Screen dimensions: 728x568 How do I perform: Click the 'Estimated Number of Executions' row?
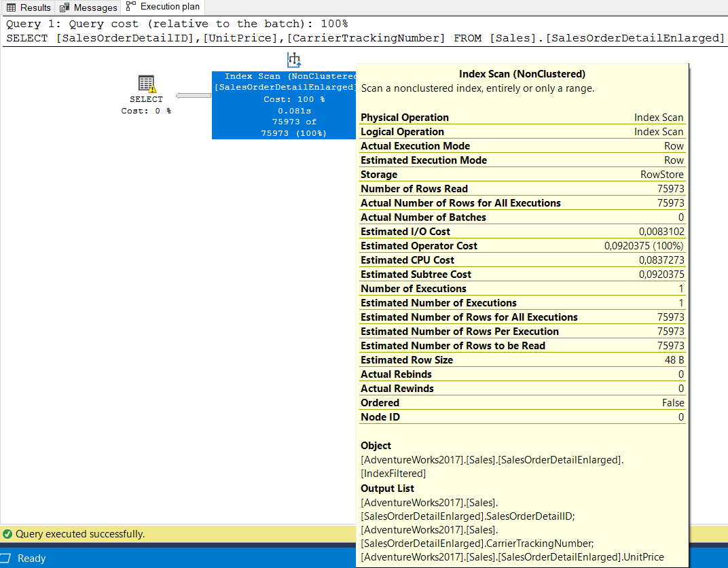522,303
